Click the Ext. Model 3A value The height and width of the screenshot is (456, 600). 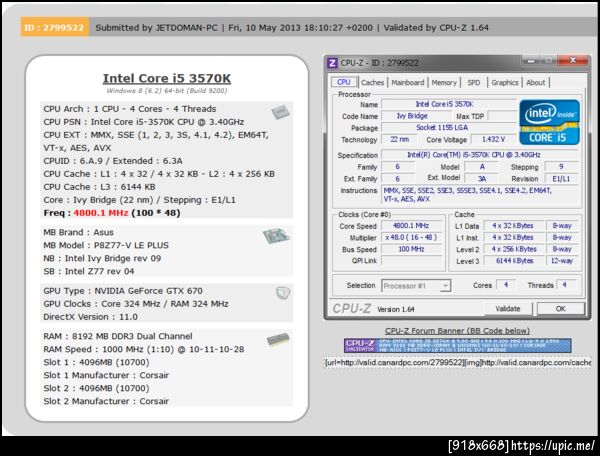[x=482, y=179]
